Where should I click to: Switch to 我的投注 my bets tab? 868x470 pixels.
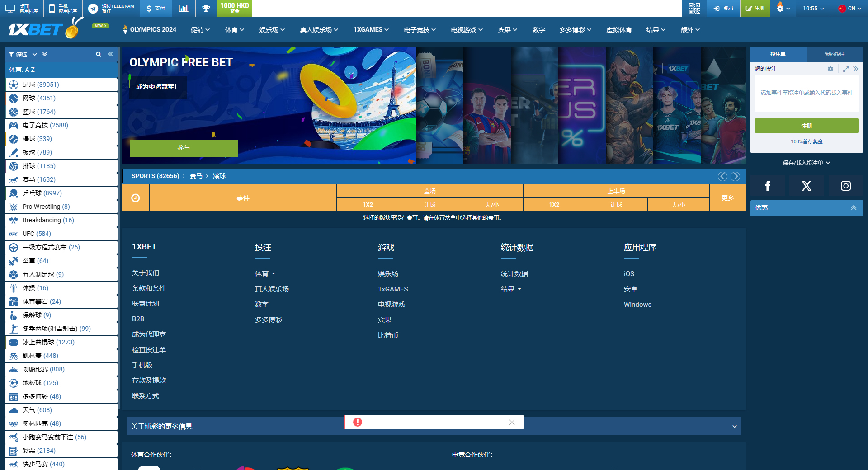(x=835, y=54)
